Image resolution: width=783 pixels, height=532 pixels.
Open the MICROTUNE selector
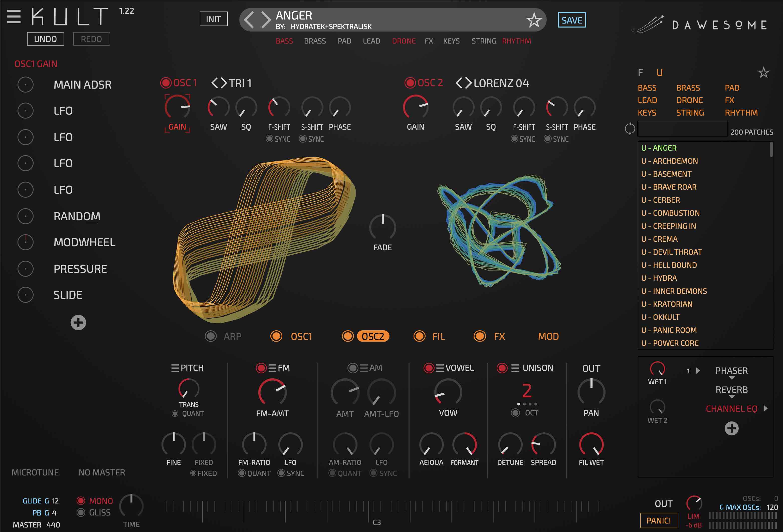(x=35, y=472)
